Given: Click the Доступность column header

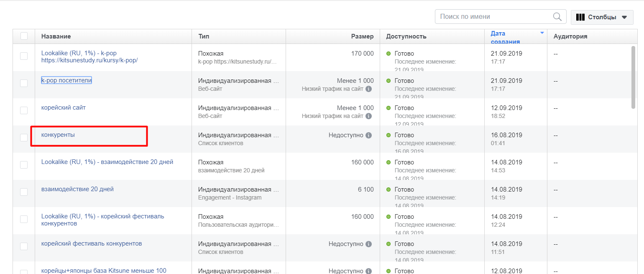Looking at the screenshot, I should (406, 36).
